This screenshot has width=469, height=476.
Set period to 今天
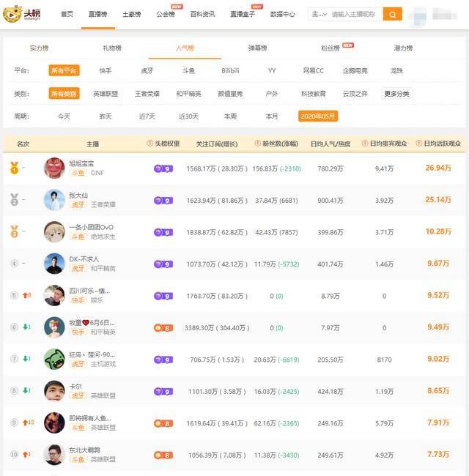[64, 116]
